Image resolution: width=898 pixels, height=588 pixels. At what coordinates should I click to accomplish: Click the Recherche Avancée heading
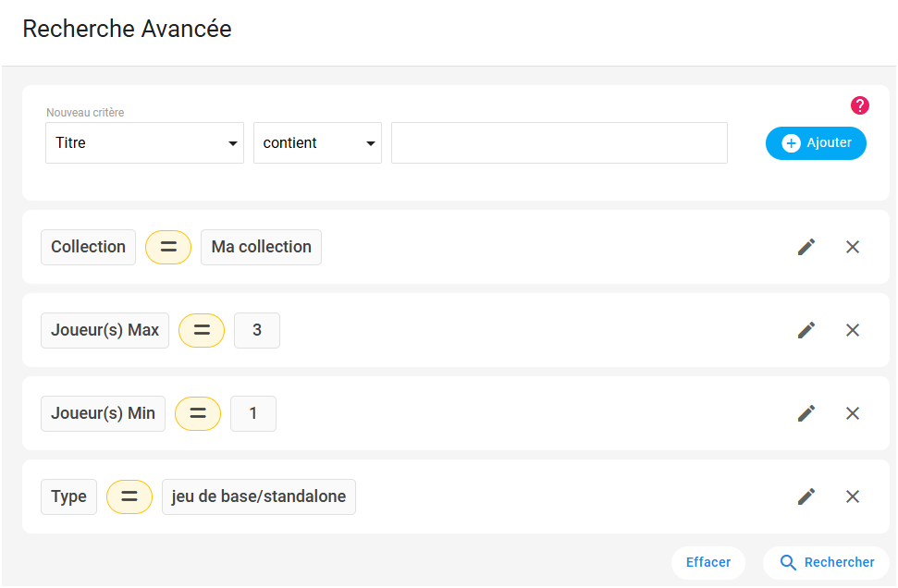[127, 29]
